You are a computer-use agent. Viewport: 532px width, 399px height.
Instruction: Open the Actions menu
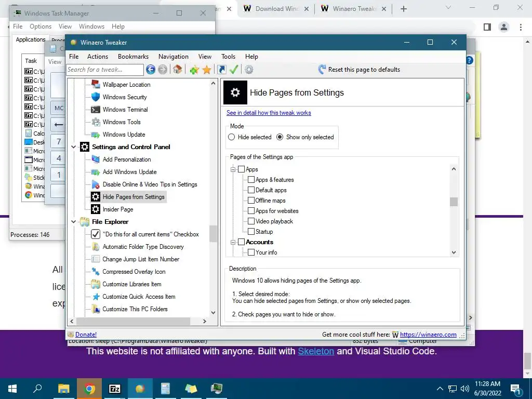pos(98,57)
